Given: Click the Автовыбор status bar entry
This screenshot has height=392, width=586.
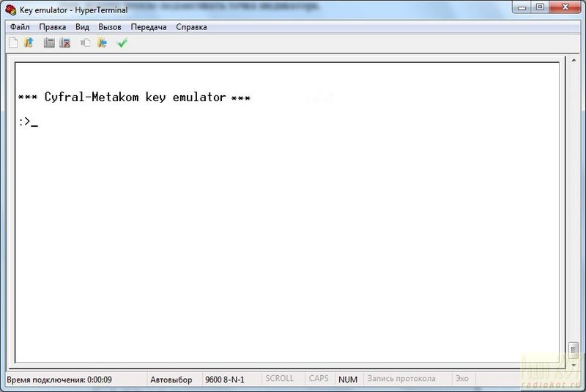Looking at the screenshot, I should click(171, 380).
